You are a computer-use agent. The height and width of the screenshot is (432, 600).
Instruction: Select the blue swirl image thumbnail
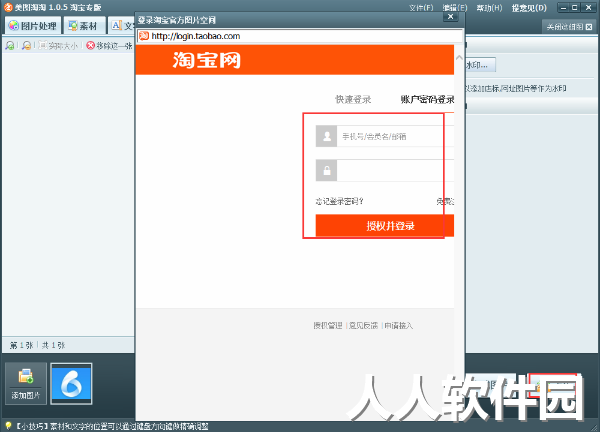click(x=71, y=383)
